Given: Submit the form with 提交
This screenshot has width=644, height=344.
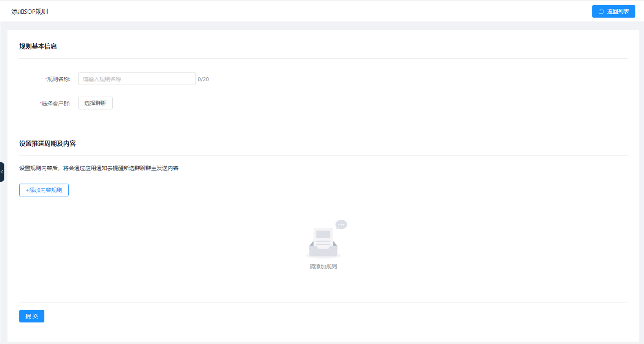Looking at the screenshot, I should click(x=32, y=316).
